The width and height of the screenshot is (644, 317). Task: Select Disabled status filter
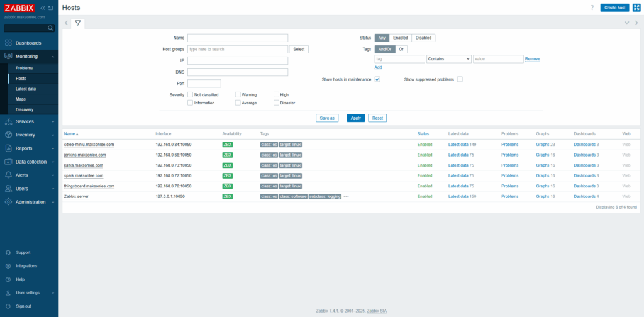click(423, 38)
